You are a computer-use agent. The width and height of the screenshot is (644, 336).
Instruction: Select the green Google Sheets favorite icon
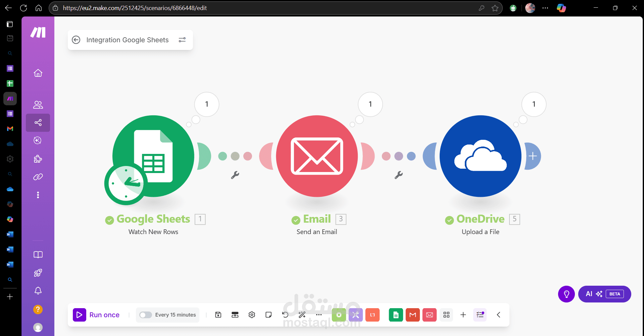396,315
